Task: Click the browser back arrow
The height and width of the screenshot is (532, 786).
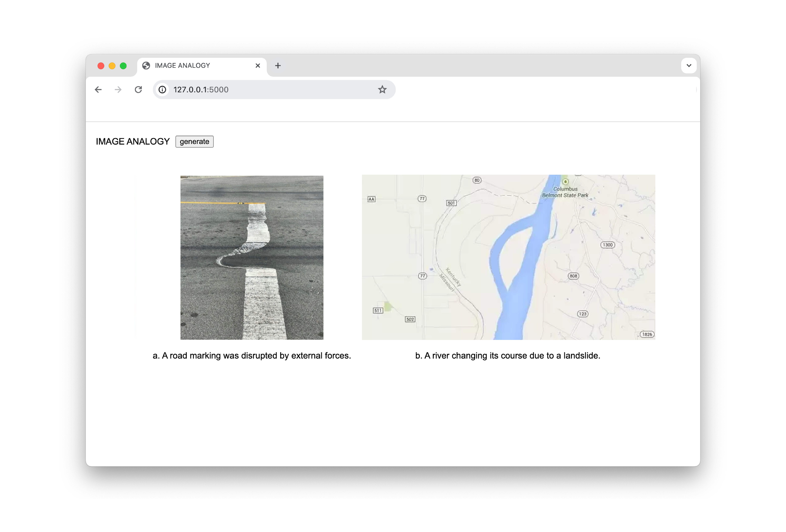Action: (98, 90)
